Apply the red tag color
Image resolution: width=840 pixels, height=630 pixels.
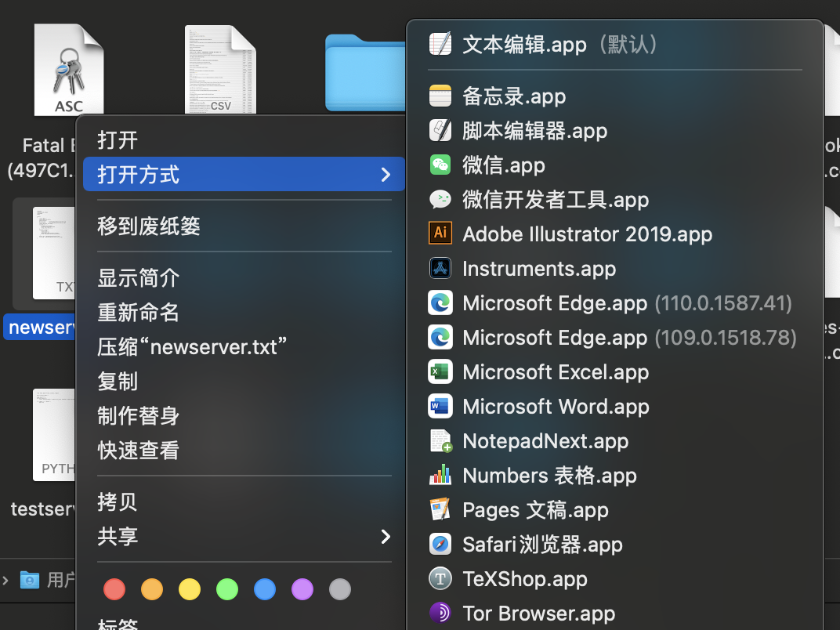114,588
